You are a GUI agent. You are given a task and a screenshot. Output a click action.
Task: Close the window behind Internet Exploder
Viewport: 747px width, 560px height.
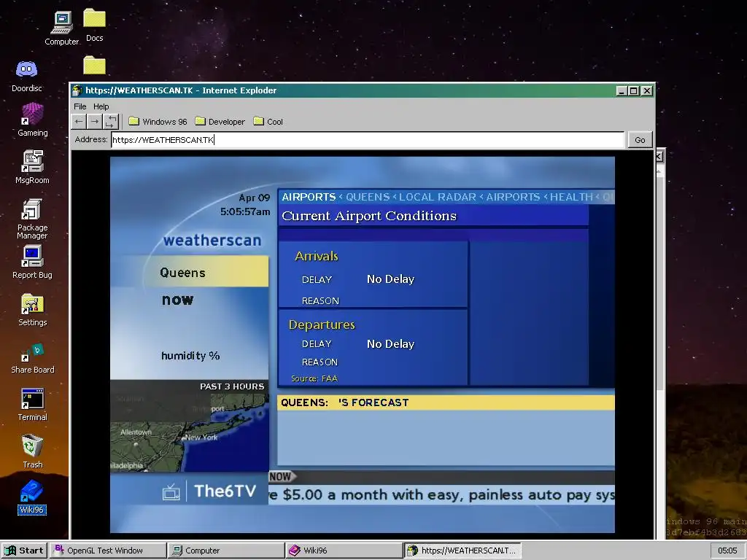pos(659,156)
